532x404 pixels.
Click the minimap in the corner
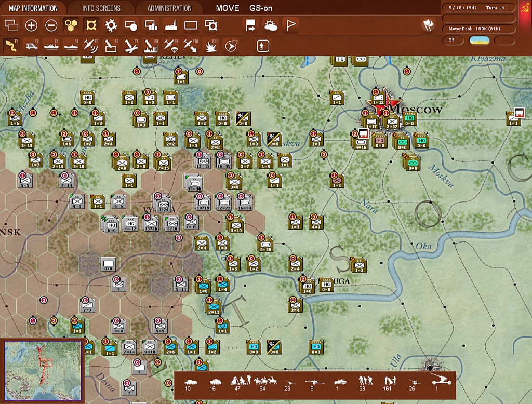[x=43, y=370]
